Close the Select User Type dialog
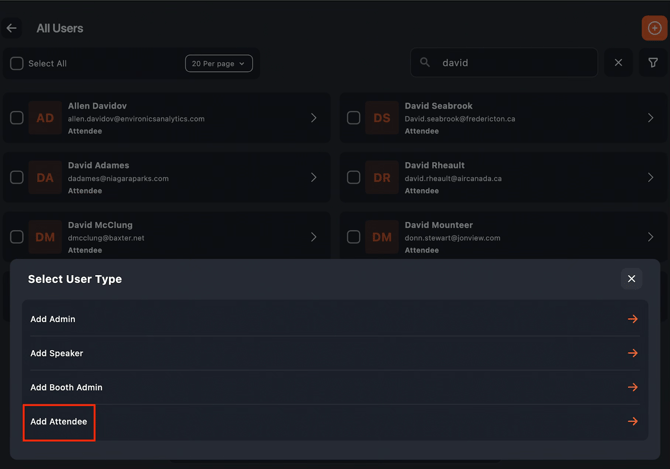 631,279
